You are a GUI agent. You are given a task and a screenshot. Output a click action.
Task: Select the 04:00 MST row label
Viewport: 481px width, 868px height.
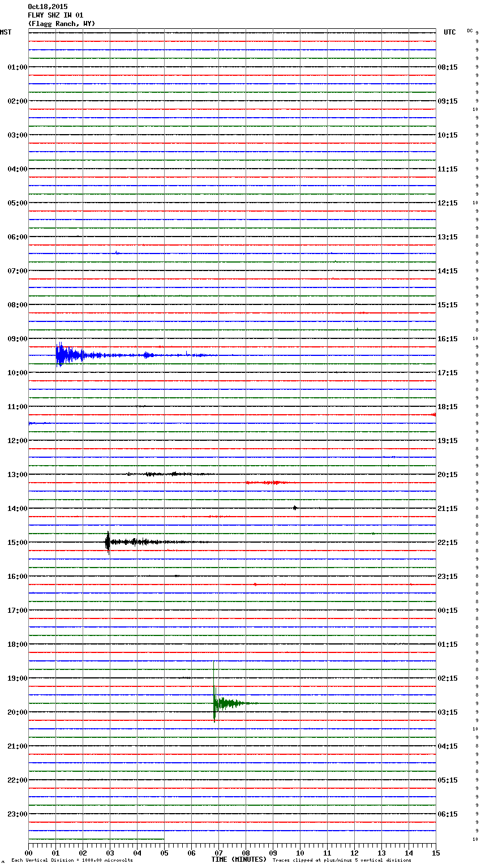[18, 169]
